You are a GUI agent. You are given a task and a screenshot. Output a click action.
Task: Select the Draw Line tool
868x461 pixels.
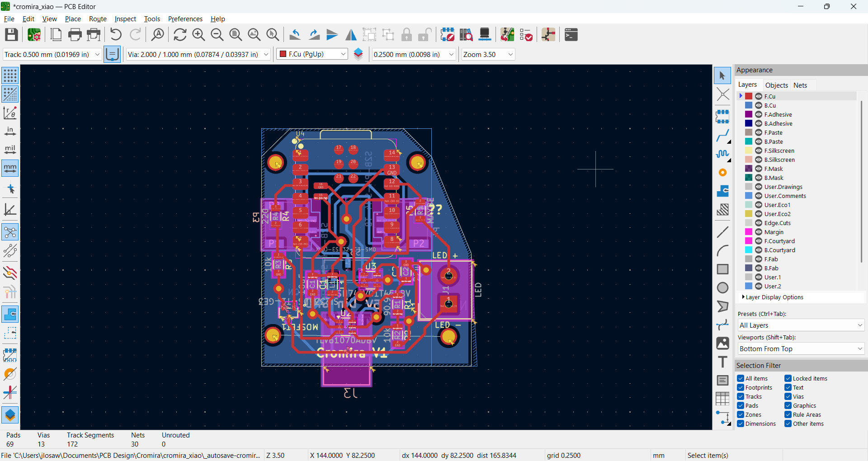tap(722, 232)
